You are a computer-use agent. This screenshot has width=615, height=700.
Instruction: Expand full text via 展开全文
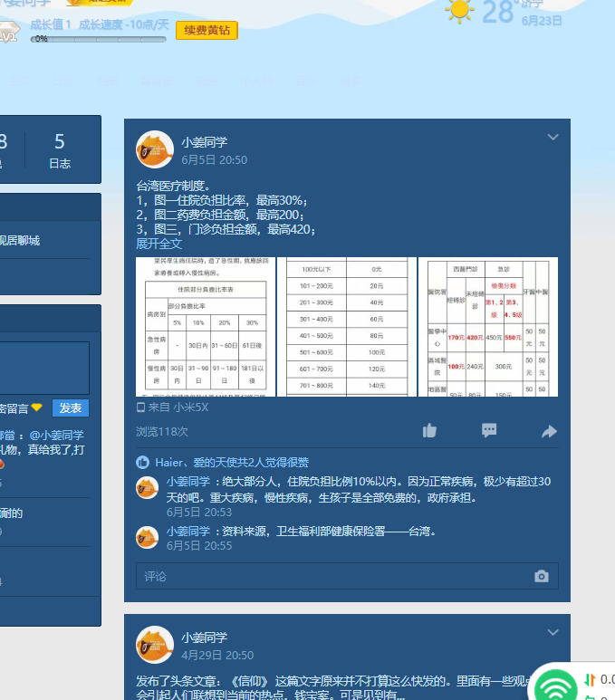[x=159, y=244]
